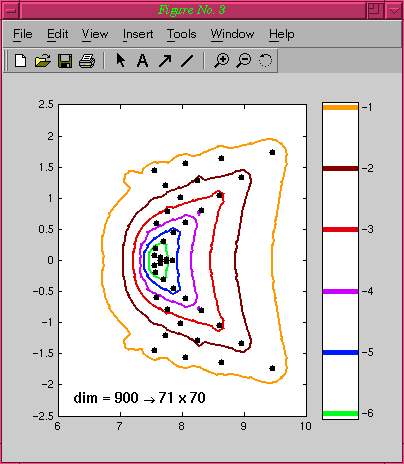This screenshot has height=464, width=404.
Task: Save figure with floppy disk icon
Action: click(x=65, y=61)
